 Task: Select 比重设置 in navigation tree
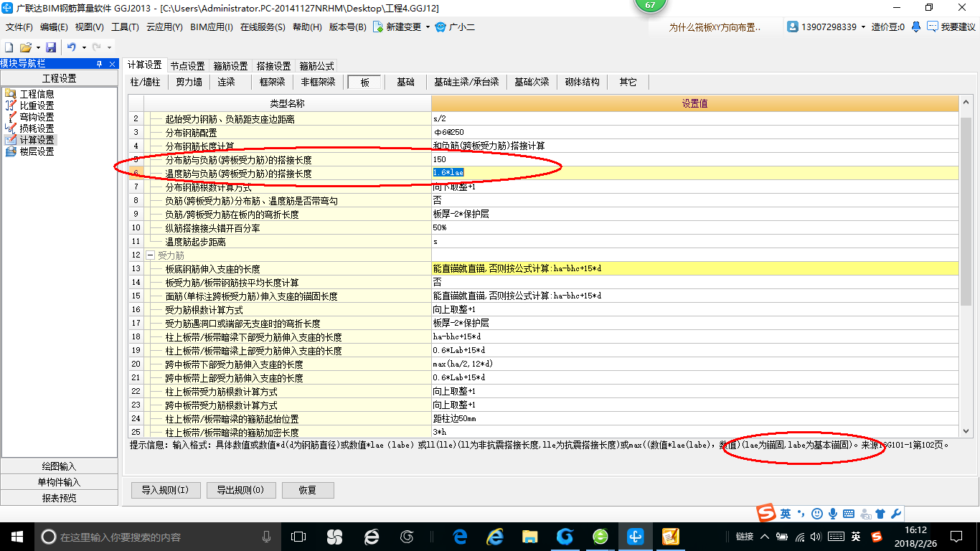pyautogui.click(x=37, y=105)
